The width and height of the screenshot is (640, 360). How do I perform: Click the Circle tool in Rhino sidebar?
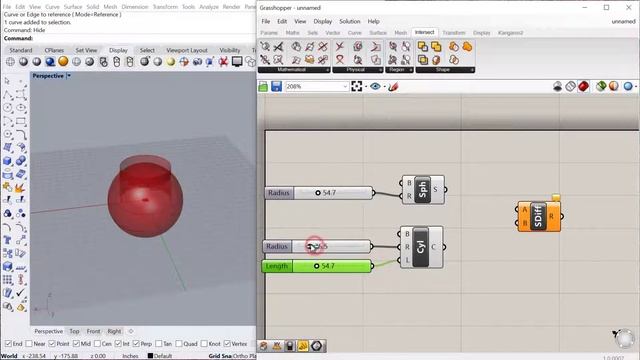pyautogui.click(x=7, y=108)
